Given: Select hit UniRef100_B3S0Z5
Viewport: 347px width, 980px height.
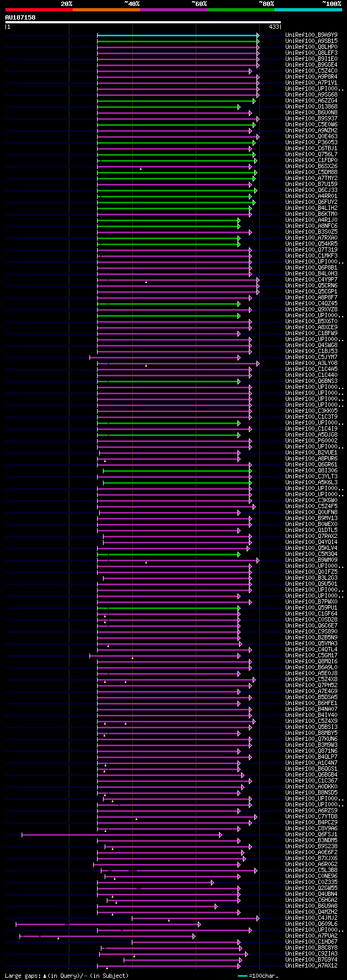Looking at the screenshot, I should (x=311, y=232).
